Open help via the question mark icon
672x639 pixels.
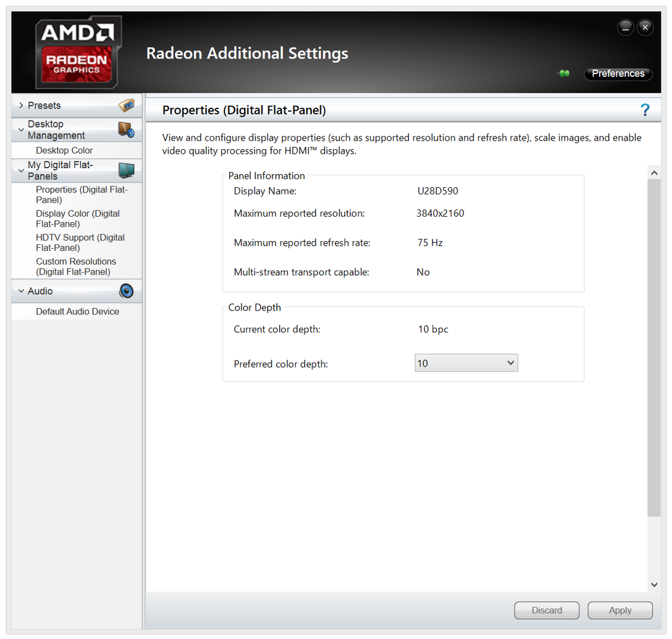tap(645, 110)
